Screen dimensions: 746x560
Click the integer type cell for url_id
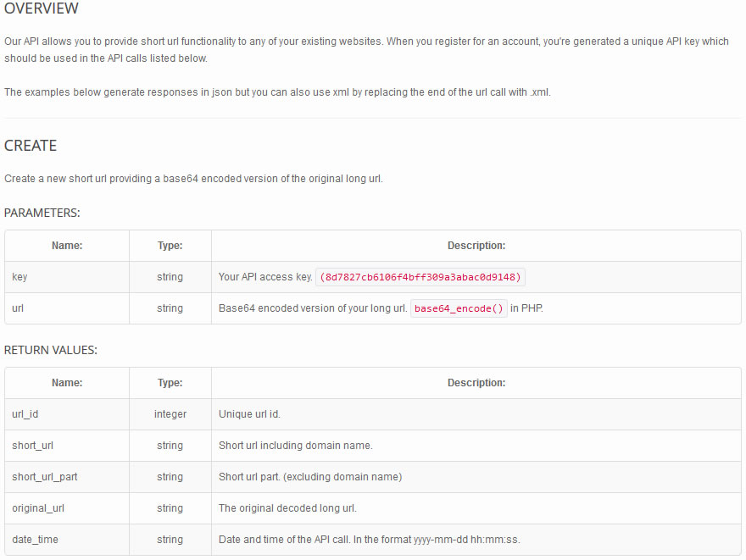pos(170,414)
